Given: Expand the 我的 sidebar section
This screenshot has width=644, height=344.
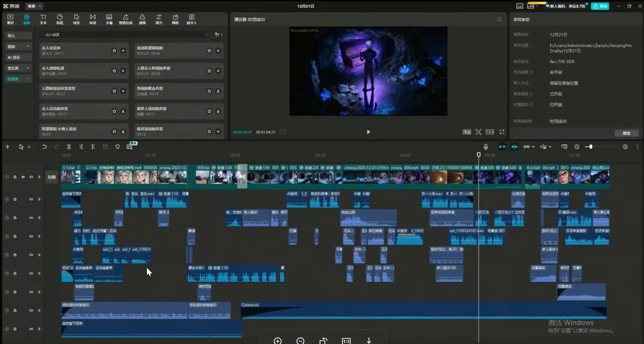Looking at the screenshot, I should pyautogui.click(x=18, y=47).
